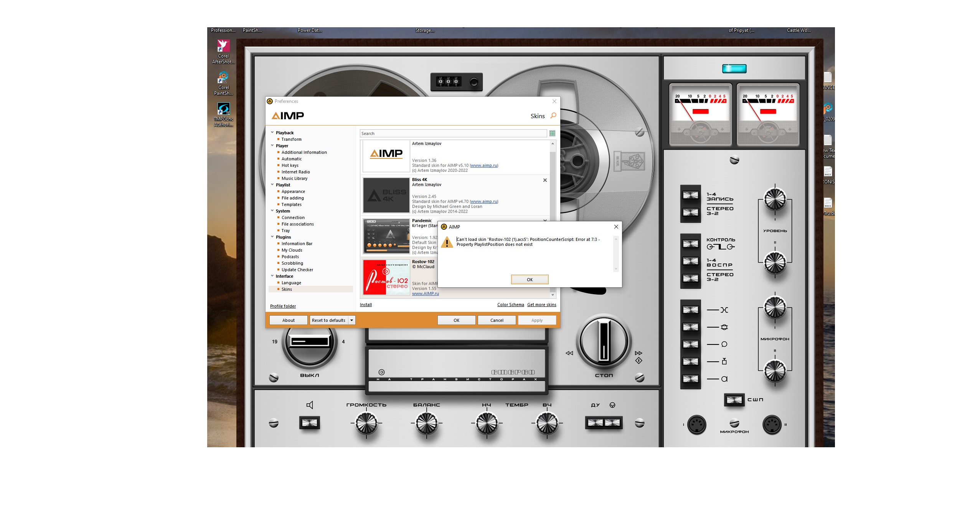Select Hot keys in preferences tree
This screenshot has height=514, width=980.
click(x=290, y=165)
